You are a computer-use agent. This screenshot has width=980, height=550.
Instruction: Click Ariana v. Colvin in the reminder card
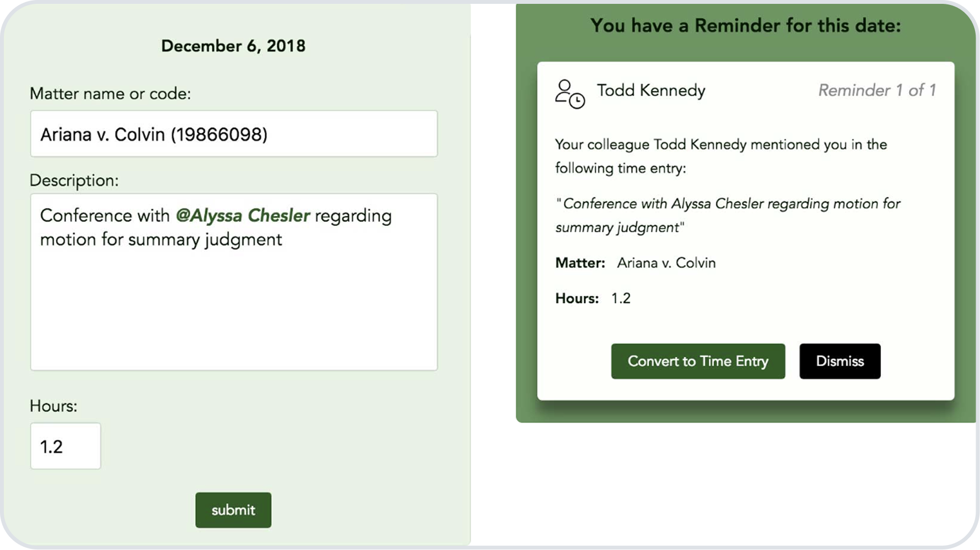point(665,263)
